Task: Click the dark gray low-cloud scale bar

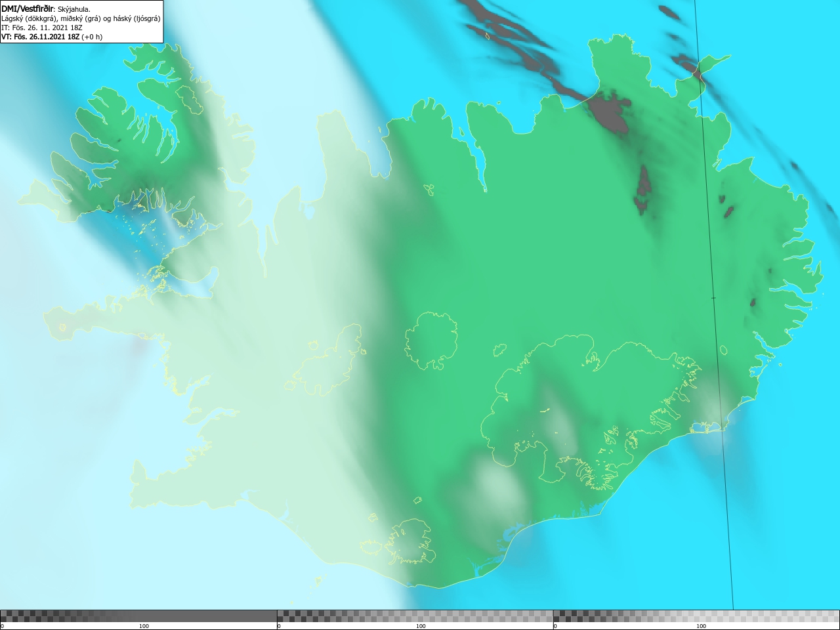Action: coord(138,616)
